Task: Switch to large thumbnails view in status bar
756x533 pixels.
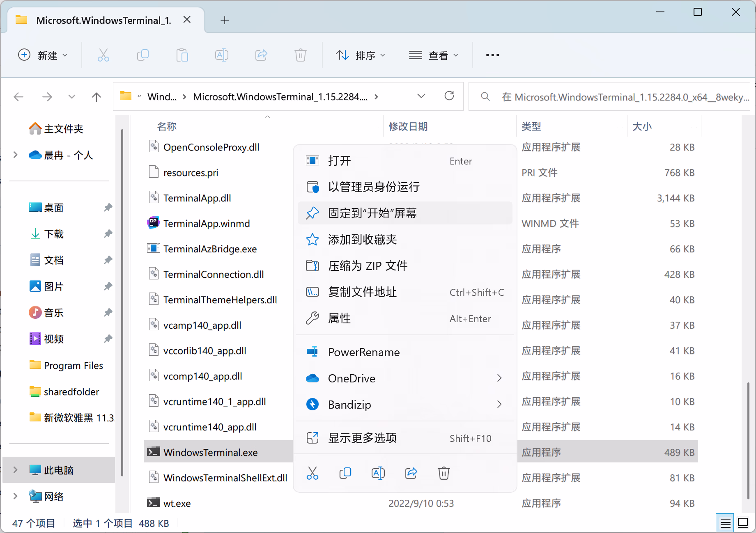Action: click(x=743, y=523)
